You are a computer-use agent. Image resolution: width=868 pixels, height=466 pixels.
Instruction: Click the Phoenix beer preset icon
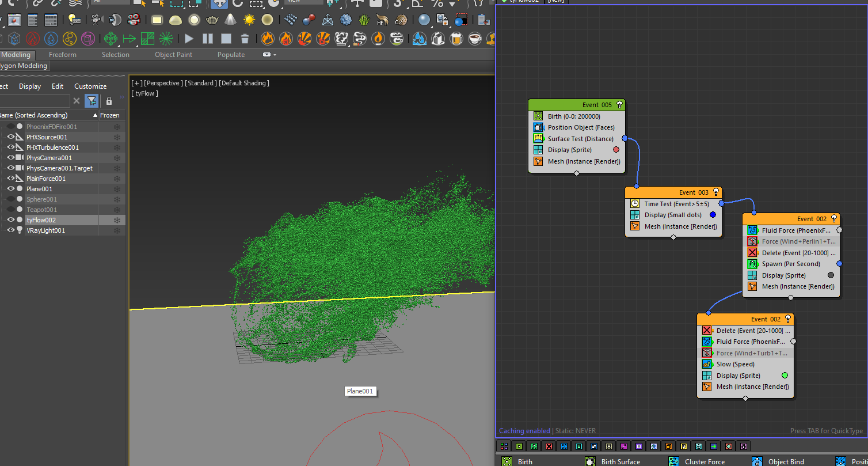tap(456, 39)
